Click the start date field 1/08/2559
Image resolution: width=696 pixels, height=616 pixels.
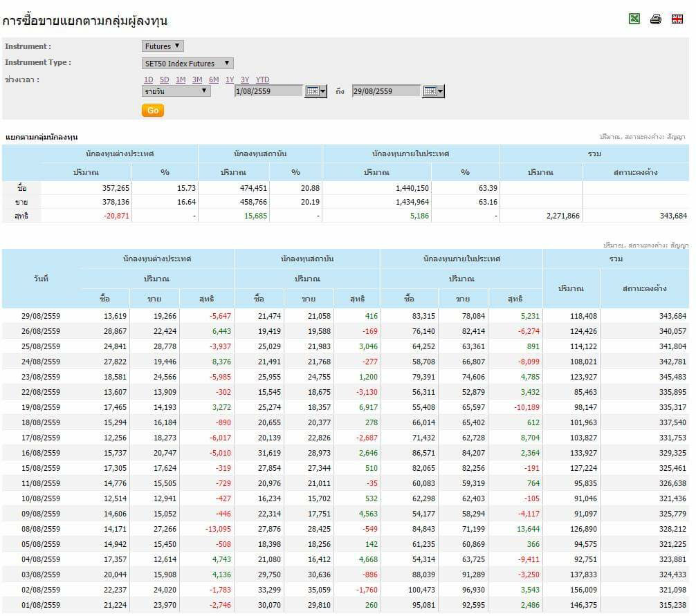pyautogui.click(x=268, y=91)
